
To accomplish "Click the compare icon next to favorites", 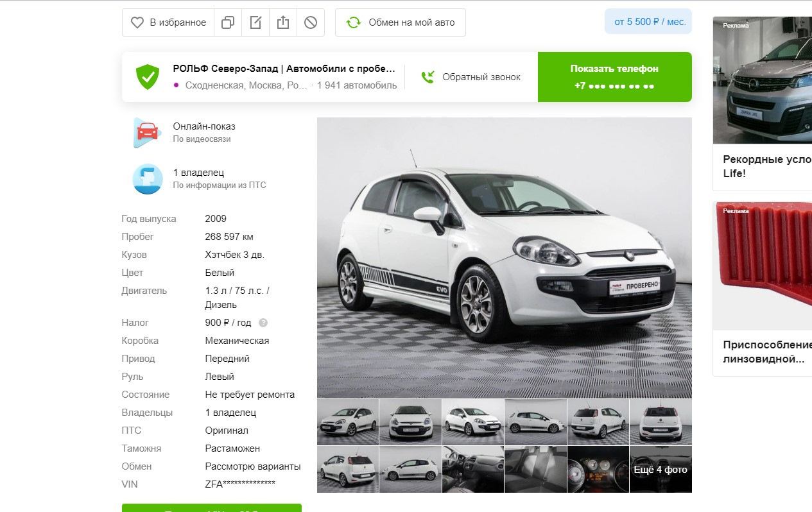I will click(x=227, y=22).
